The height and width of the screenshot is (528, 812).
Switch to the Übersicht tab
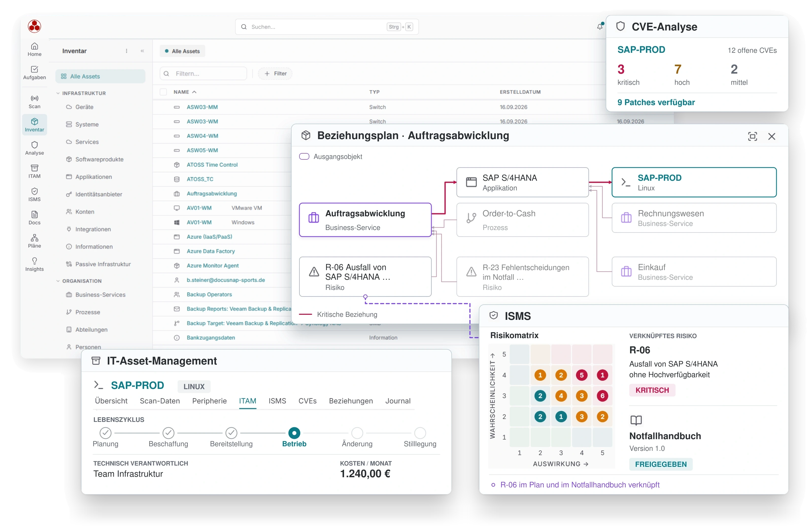pos(111,401)
